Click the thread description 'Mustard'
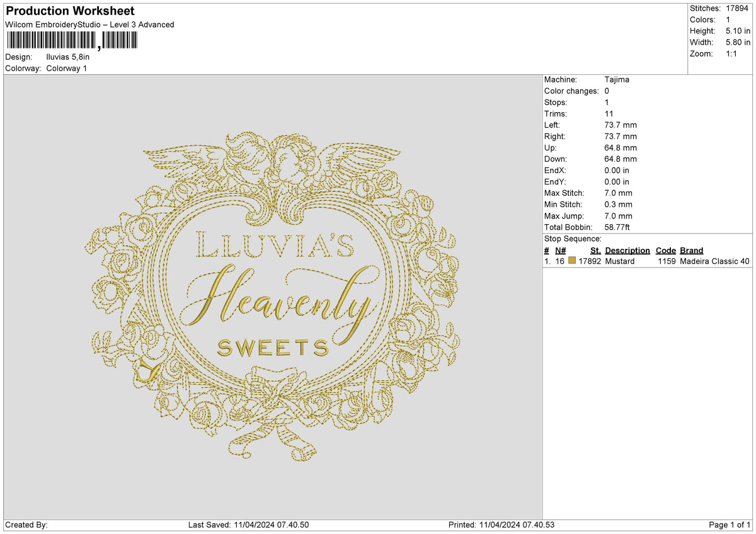 [x=620, y=261]
